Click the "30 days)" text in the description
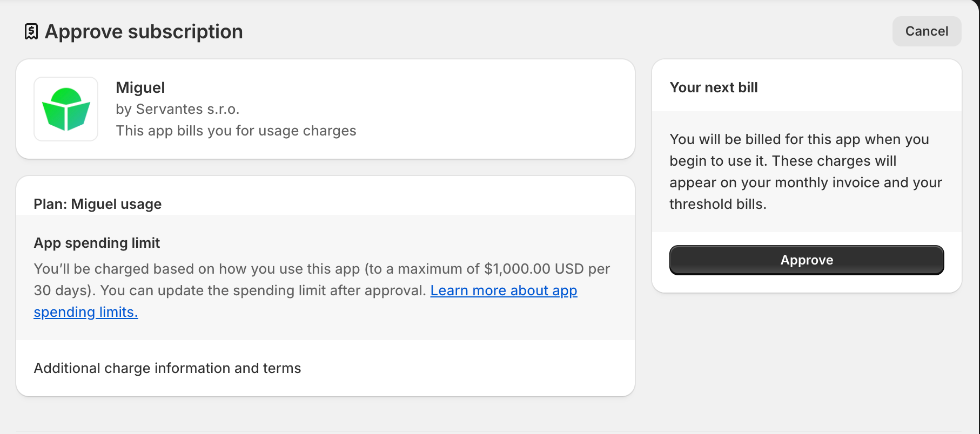 coord(64,290)
